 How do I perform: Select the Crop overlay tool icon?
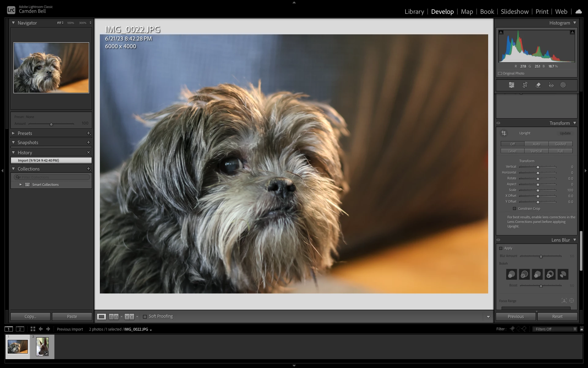click(525, 85)
